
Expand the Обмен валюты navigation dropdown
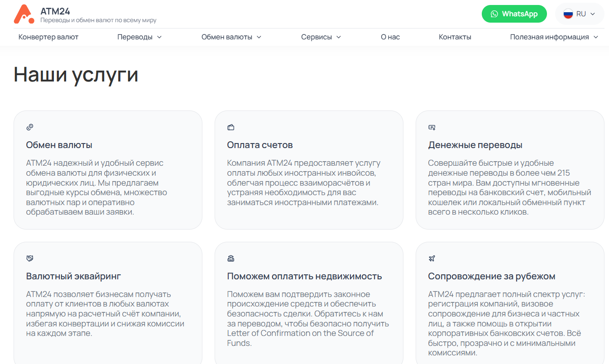point(231,37)
